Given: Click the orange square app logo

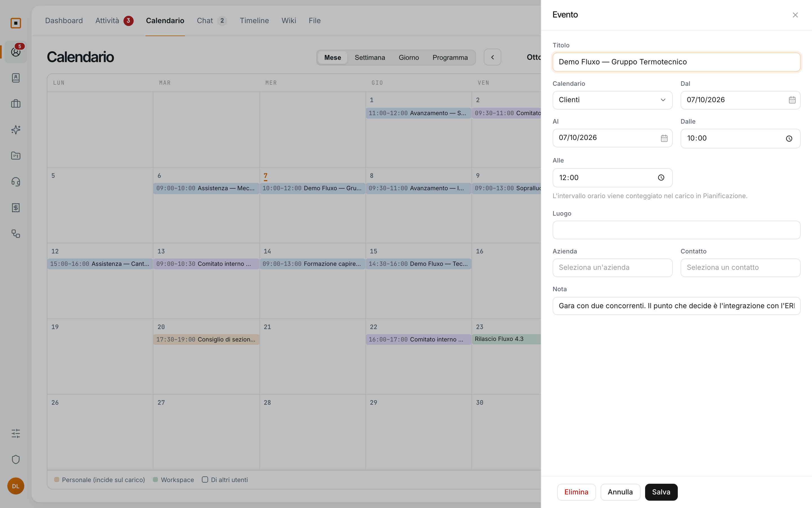Looking at the screenshot, I should pos(16,23).
